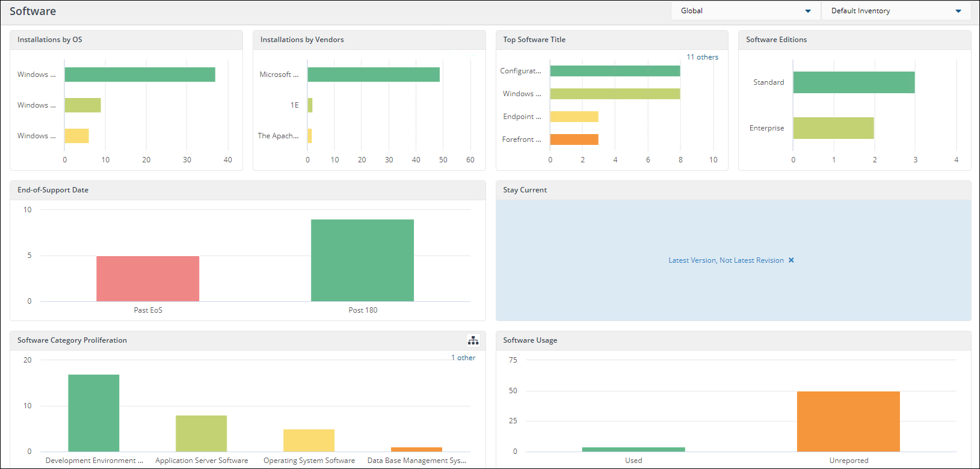
Task: Click the Used bar in Software Usage
Action: 633,449
